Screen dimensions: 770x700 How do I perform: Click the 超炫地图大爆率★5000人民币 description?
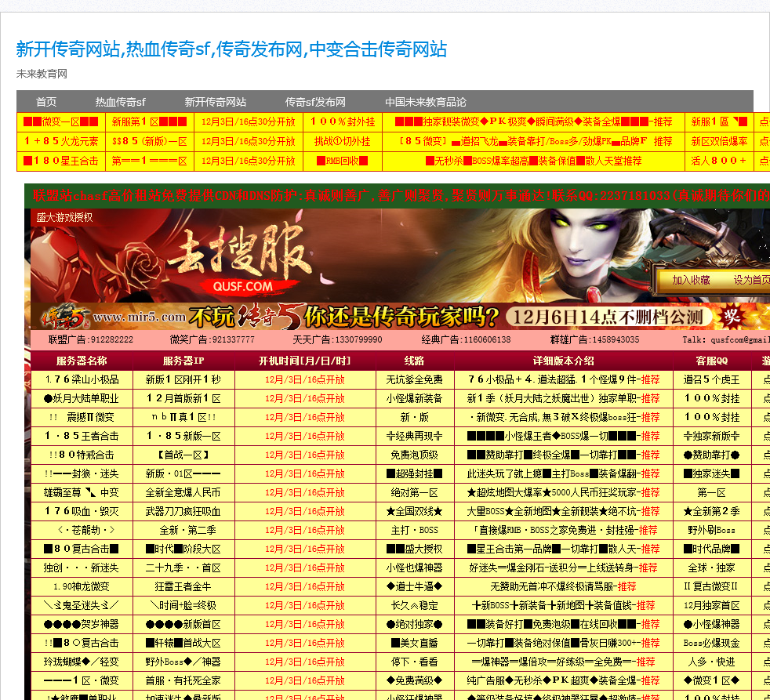click(563, 492)
